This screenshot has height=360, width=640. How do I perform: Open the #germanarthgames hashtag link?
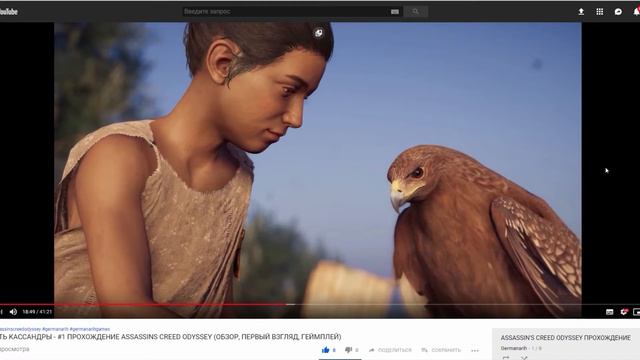(x=90, y=329)
